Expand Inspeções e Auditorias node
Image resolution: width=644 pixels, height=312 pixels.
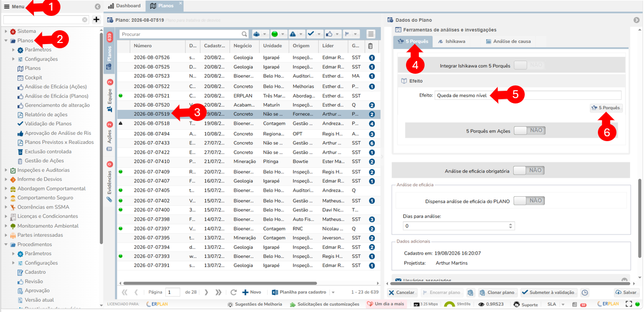6,170
